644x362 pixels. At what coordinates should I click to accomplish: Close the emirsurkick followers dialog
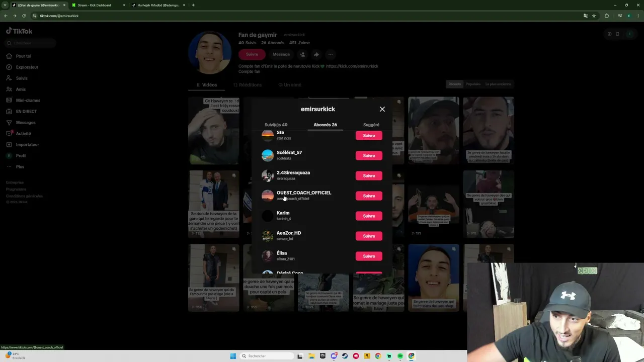pyautogui.click(x=382, y=109)
